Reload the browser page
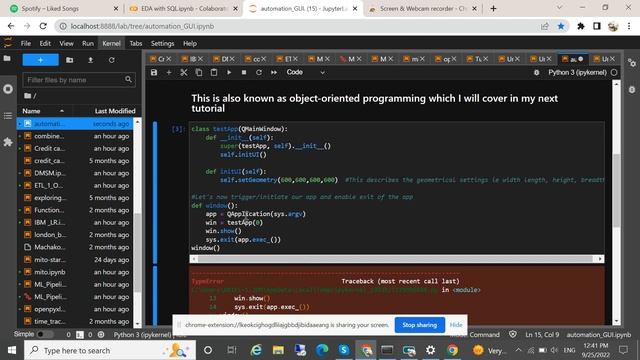This screenshot has height=360, width=640. click(x=43, y=26)
